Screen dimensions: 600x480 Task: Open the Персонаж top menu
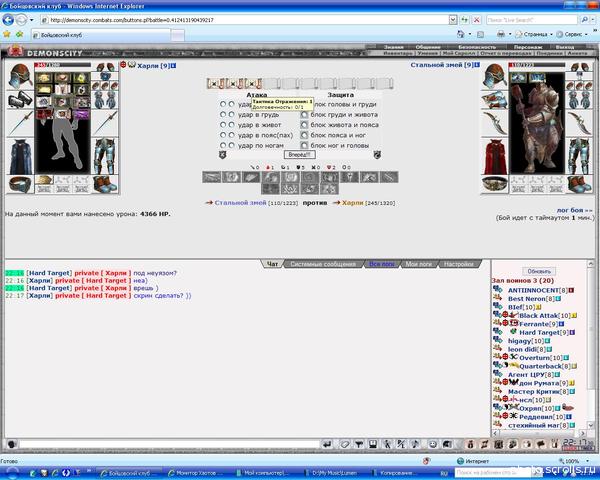click(528, 47)
